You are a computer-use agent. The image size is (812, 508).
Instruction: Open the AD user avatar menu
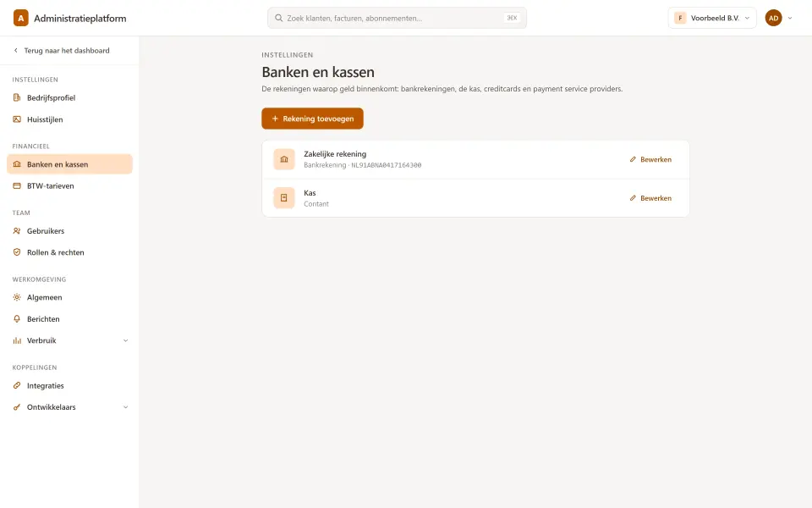click(x=779, y=18)
